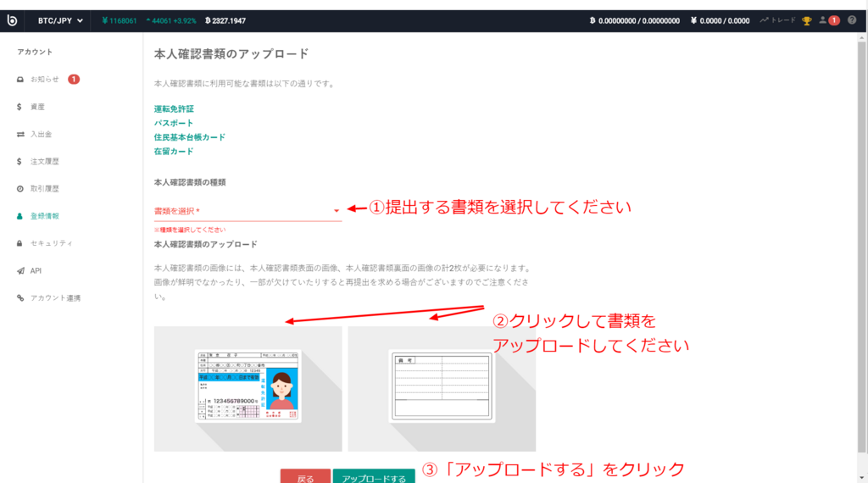Open the BTC/JPY pair dropdown

pyautogui.click(x=60, y=21)
